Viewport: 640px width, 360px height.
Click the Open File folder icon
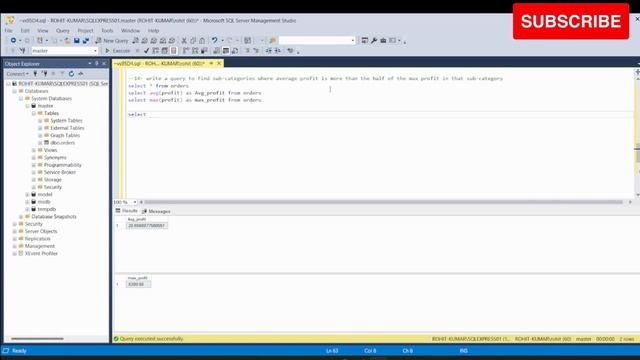pyautogui.click(x=67, y=40)
